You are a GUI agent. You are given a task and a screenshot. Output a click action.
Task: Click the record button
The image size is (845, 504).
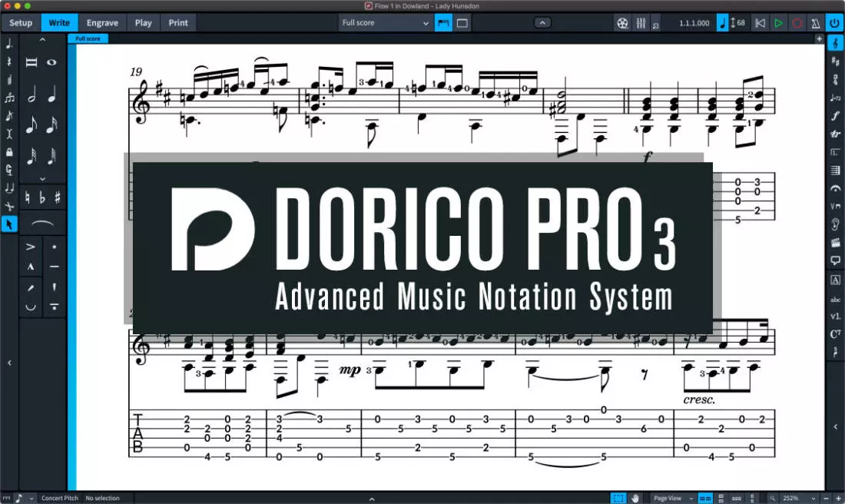[x=797, y=23]
